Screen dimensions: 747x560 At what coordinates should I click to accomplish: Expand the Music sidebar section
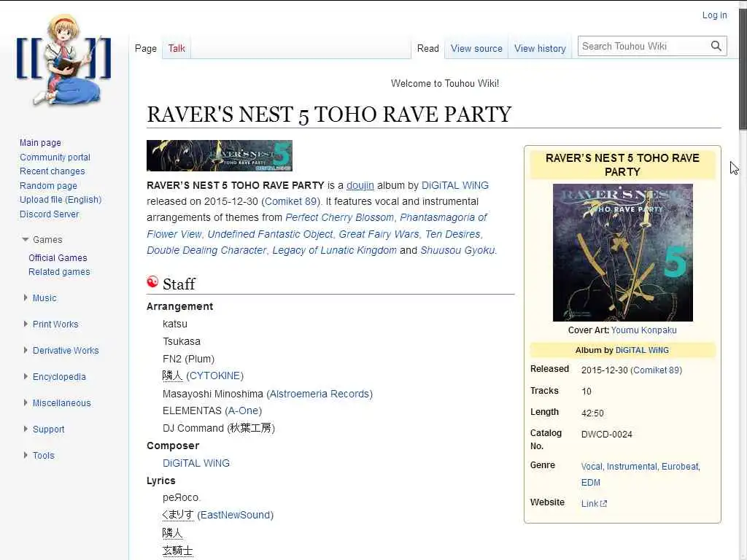coord(26,297)
